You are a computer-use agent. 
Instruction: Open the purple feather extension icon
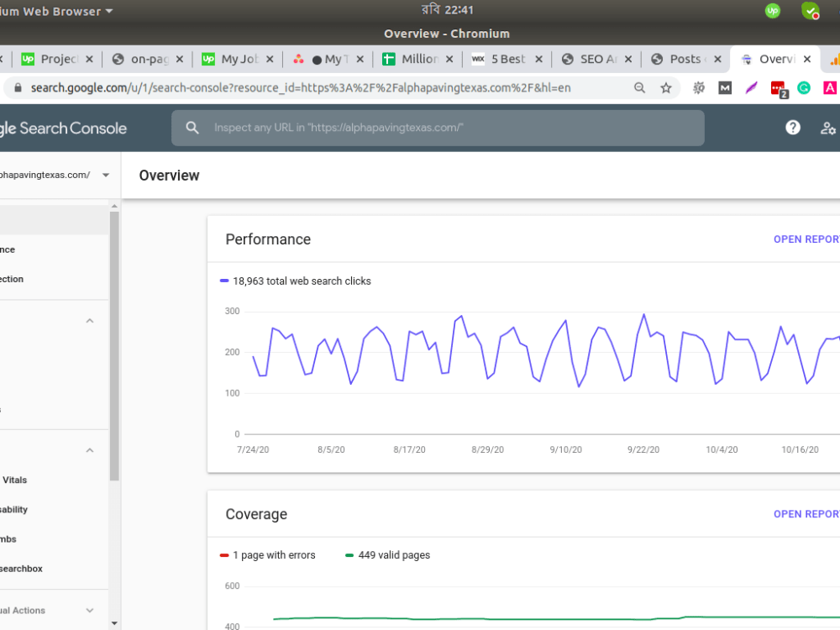point(751,88)
